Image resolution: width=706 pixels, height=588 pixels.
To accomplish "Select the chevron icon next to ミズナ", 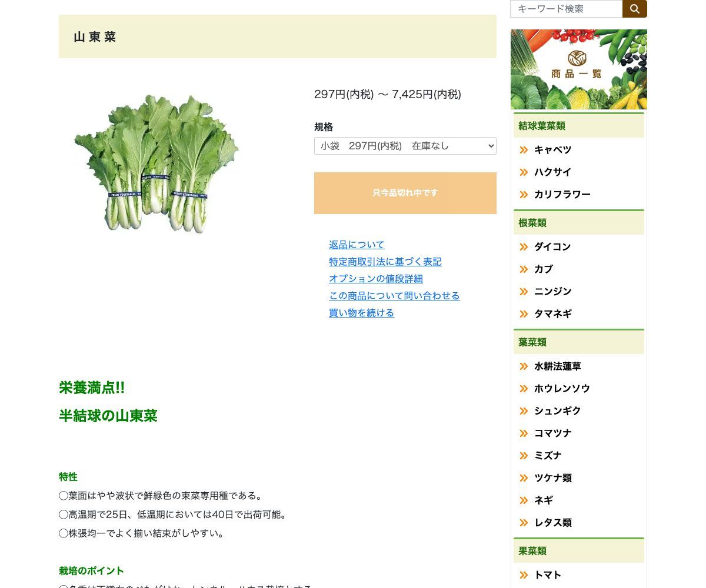I will [524, 456].
